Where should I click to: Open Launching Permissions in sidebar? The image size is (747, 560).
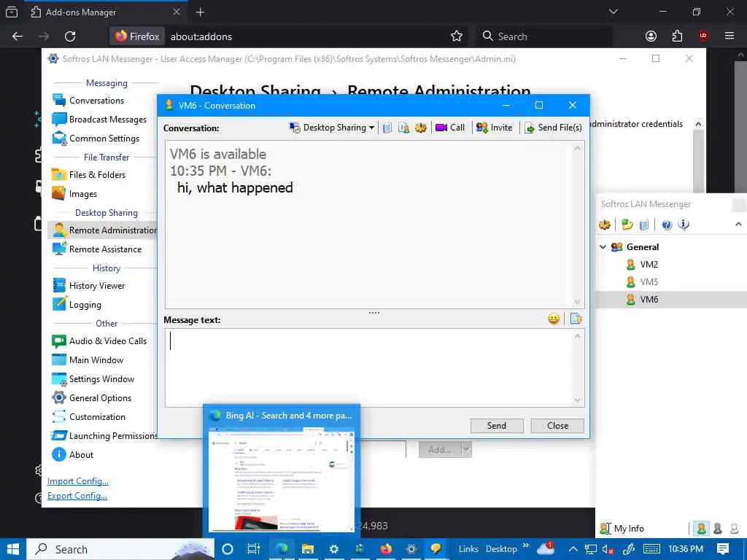point(104,436)
